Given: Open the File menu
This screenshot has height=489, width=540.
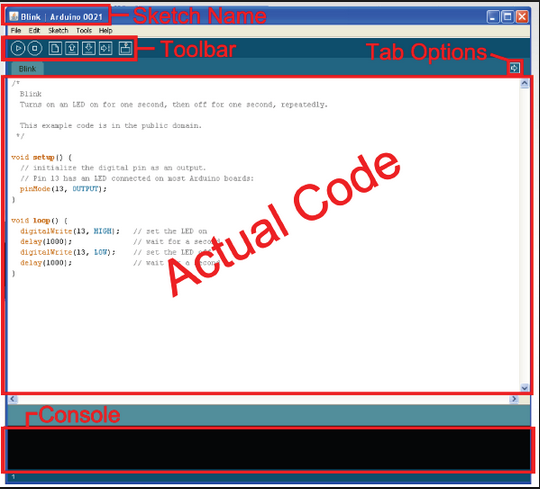Looking at the screenshot, I should pos(16,31).
